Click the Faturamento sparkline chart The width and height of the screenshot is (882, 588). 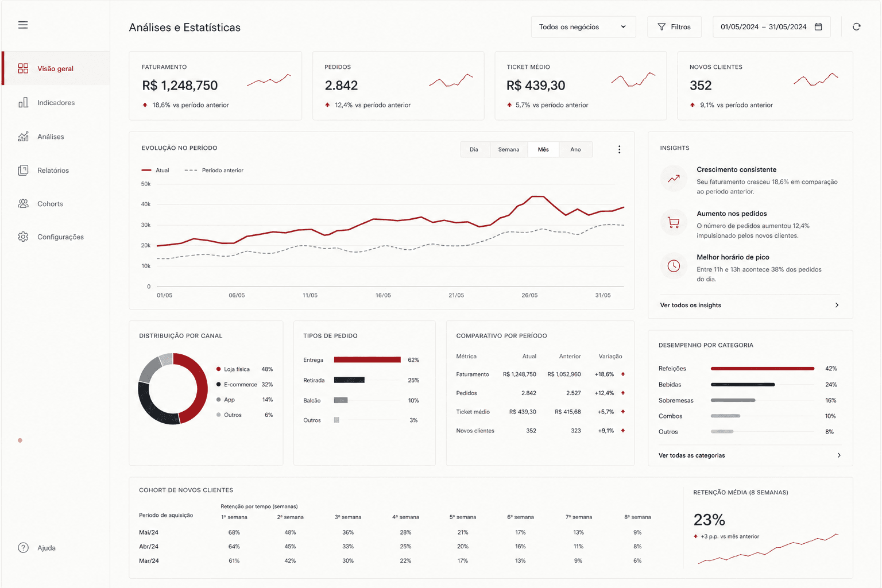pos(269,80)
